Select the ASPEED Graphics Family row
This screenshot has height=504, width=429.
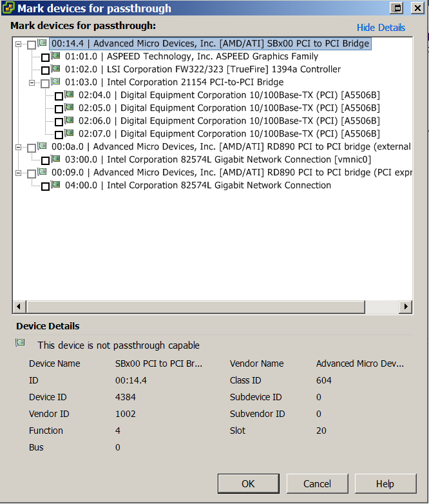click(x=191, y=57)
